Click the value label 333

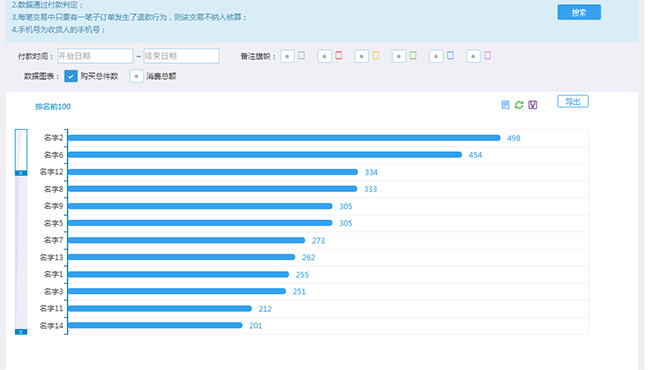point(371,189)
